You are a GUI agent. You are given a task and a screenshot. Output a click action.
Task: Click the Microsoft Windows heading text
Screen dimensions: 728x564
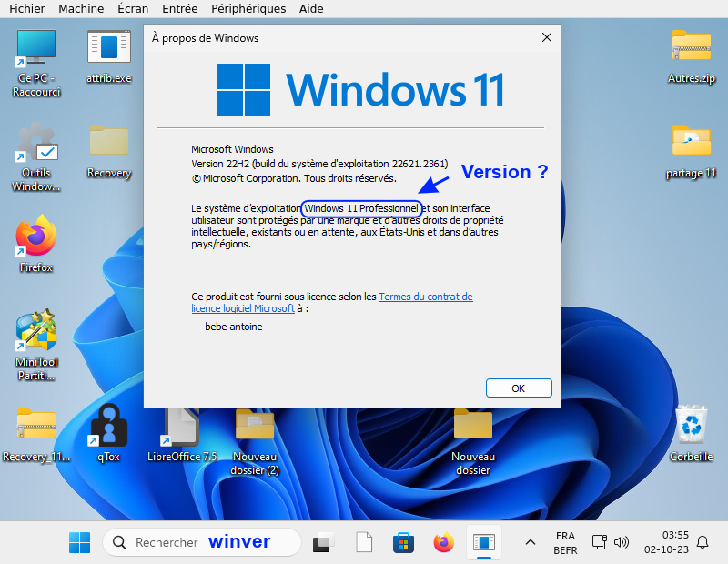point(232,149)
